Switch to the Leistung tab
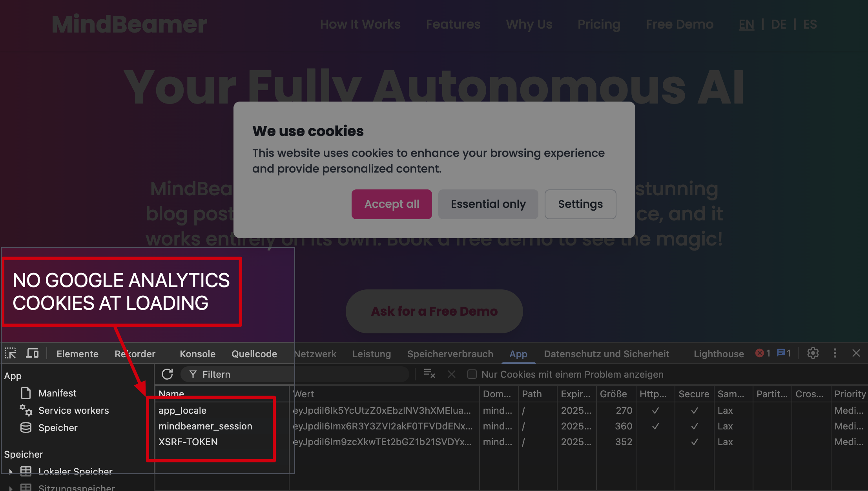Viewport: 868px width, 491px height. tap(372, 354)
